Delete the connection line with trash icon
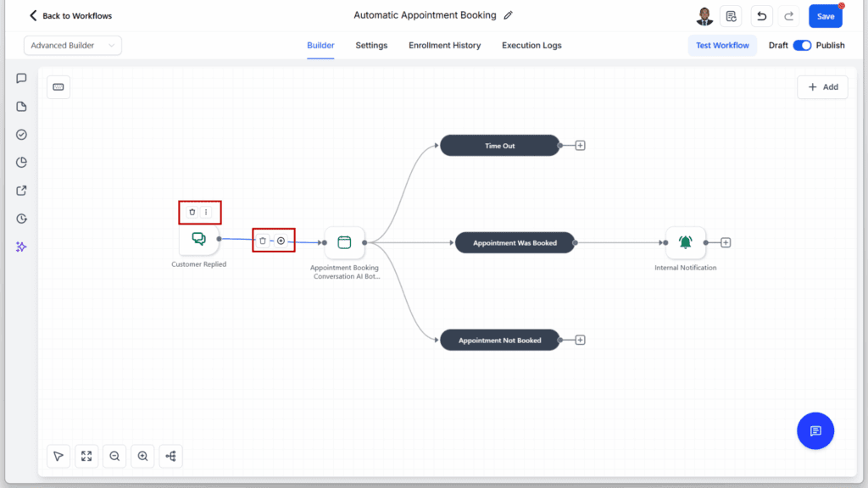Viewport: 868px width, 488px height. pyautogui.click(x=263, y=241)
